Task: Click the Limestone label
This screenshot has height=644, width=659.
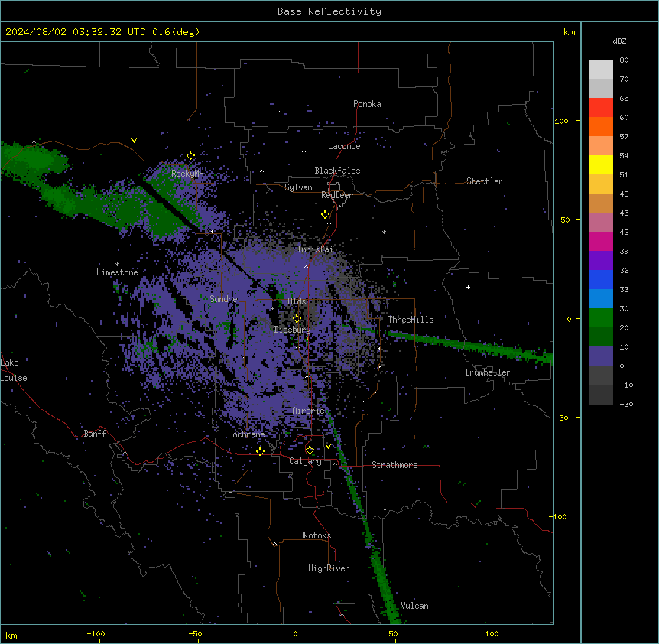Action: pyautogui.click(x=117, y=272)
